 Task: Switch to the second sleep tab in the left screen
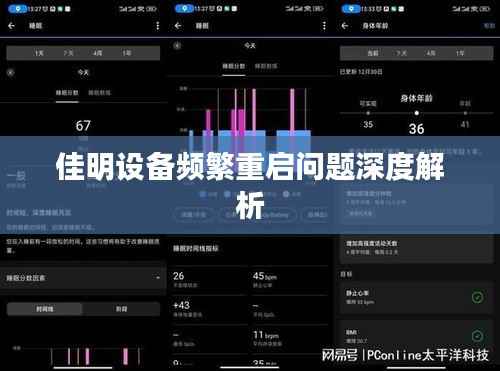coord(99,93)
